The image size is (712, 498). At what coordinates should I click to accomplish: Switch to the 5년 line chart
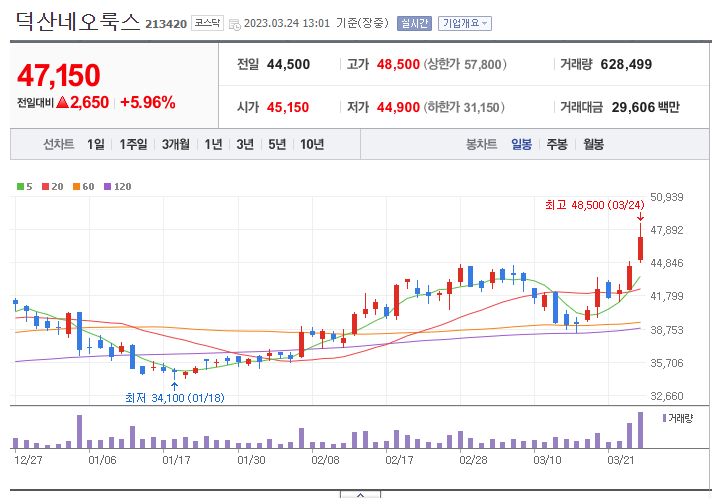point(277,144)
